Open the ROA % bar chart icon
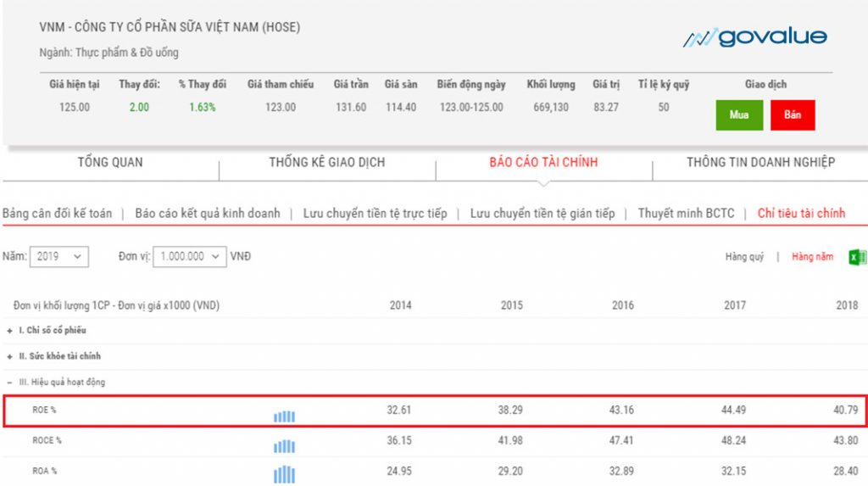 [284, 474]
